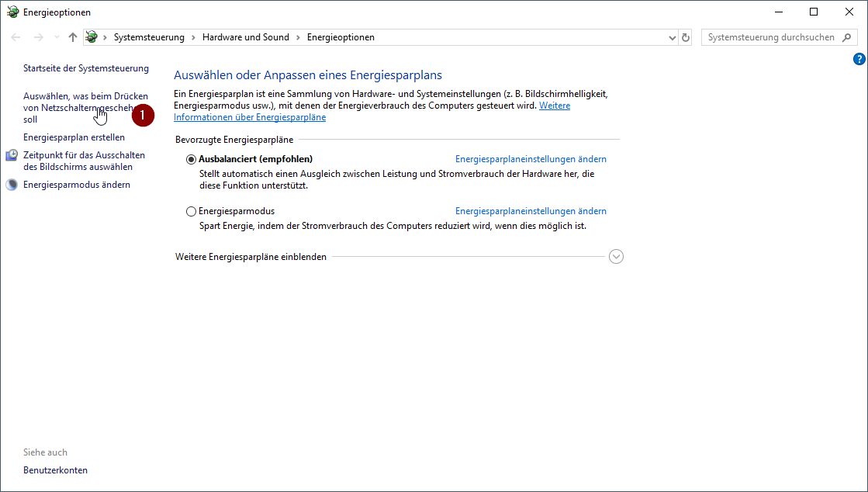
Task: Open the recent locations dropdown arrow
Action: coord(57,37)
